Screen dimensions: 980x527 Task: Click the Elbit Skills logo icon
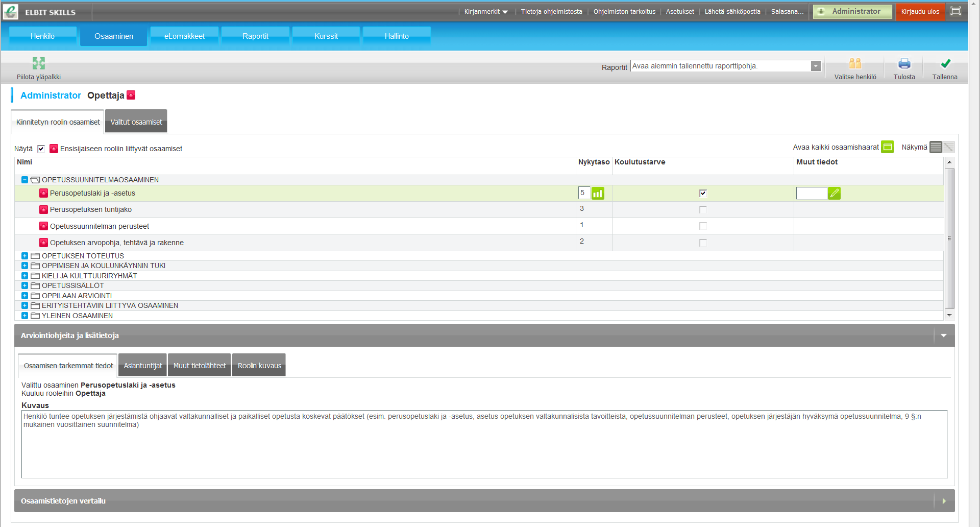coord(11,11)
